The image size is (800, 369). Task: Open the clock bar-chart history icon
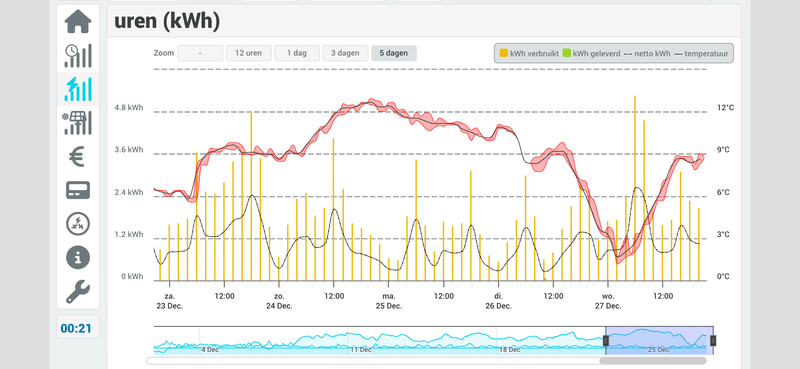78,56
